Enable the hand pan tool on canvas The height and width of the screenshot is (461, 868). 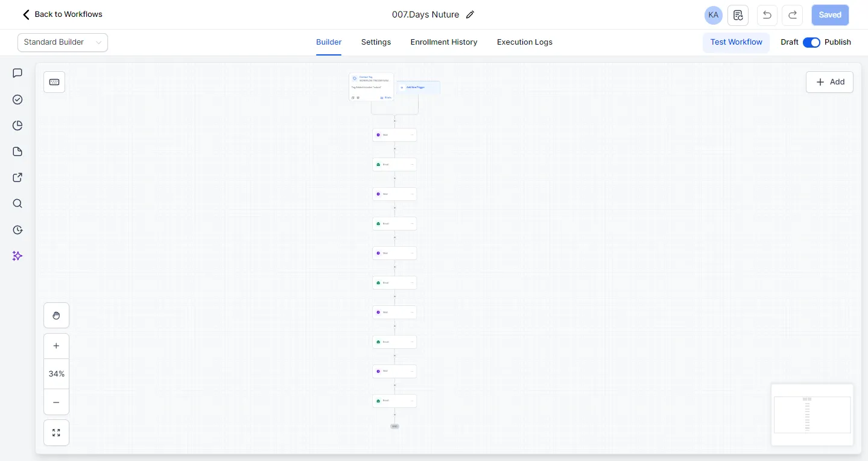(x=56, y=315)
